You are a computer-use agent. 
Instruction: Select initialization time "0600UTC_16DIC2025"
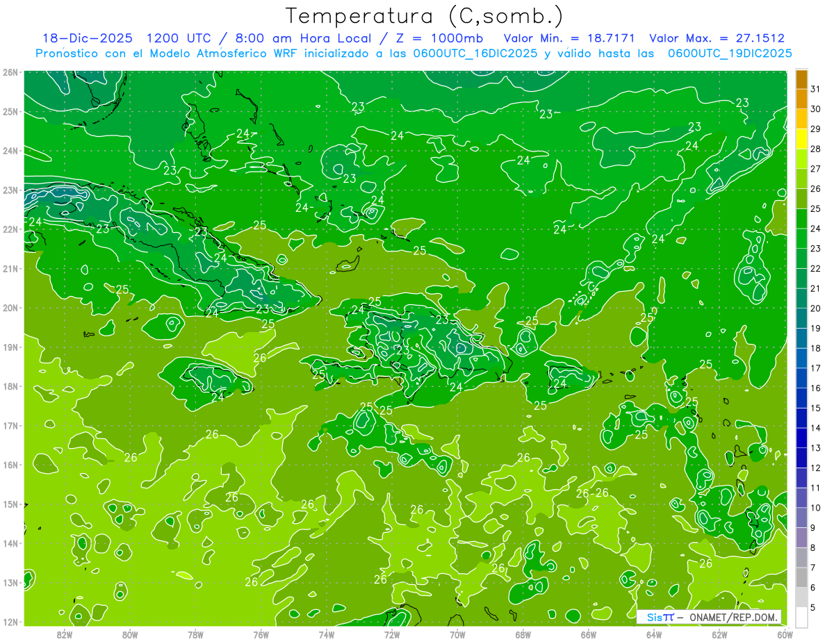coord(475,53)
